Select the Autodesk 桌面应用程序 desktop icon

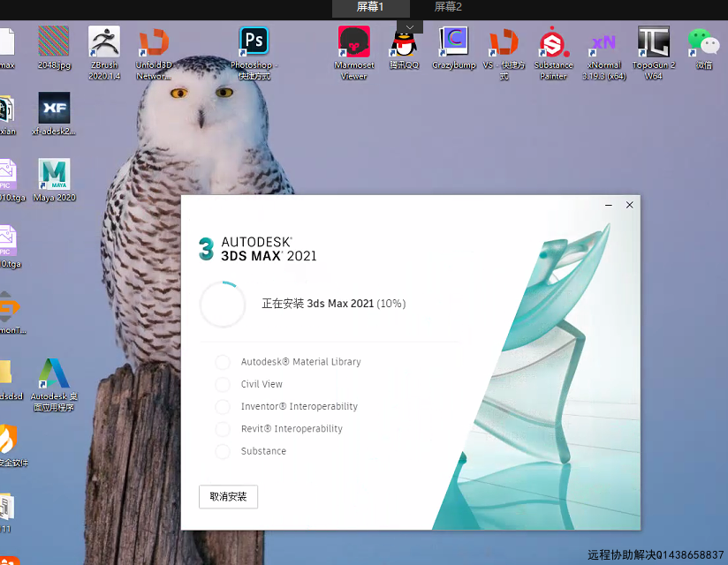pyautogui.click(x=54, y=385)
